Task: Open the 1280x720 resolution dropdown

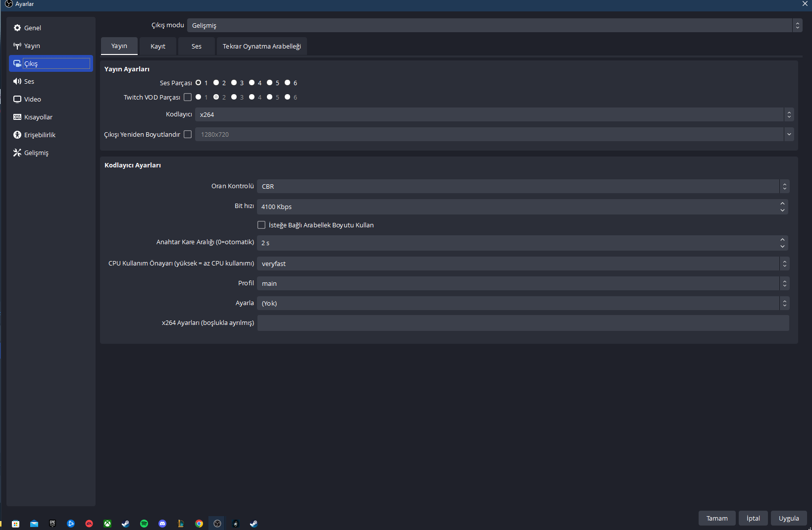Action: [x=495, y=134]
